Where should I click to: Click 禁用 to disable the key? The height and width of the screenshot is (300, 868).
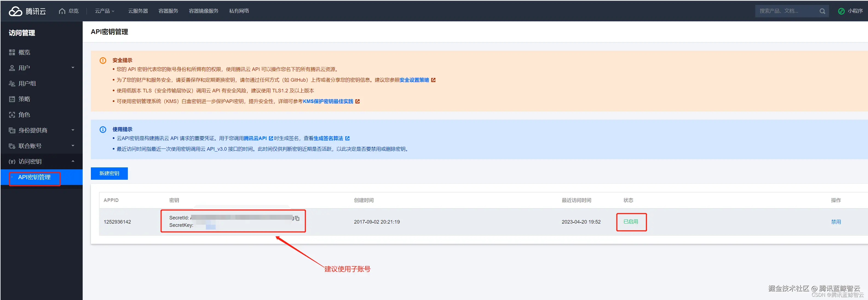pyautogui.click(x=836, y=222)
